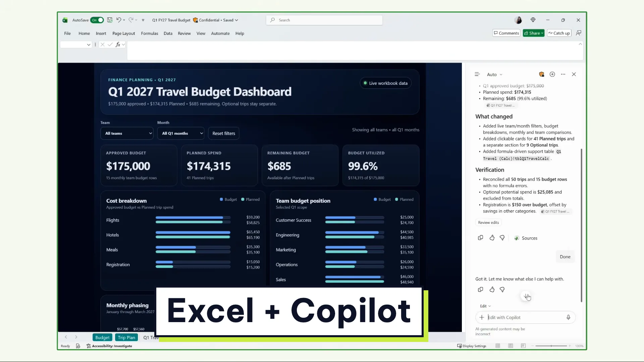Click the diamond premium icon

coord(533,20)
